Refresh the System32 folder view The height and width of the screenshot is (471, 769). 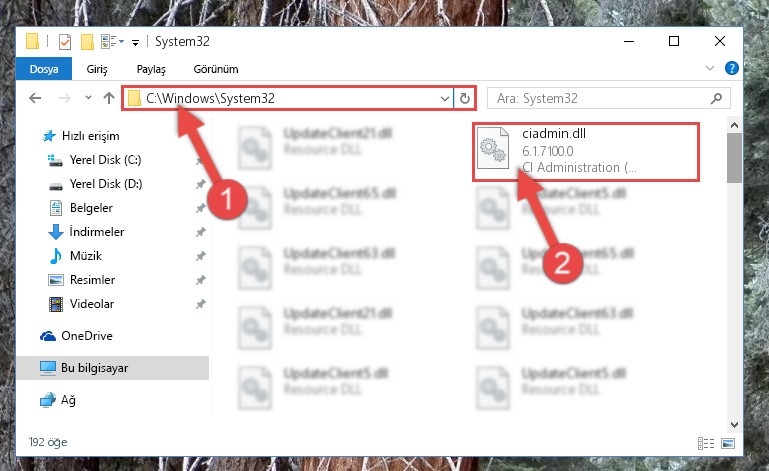point(464,99)
